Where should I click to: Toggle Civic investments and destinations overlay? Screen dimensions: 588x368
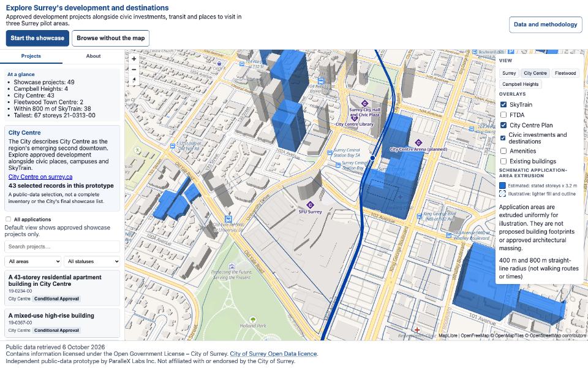503,138
